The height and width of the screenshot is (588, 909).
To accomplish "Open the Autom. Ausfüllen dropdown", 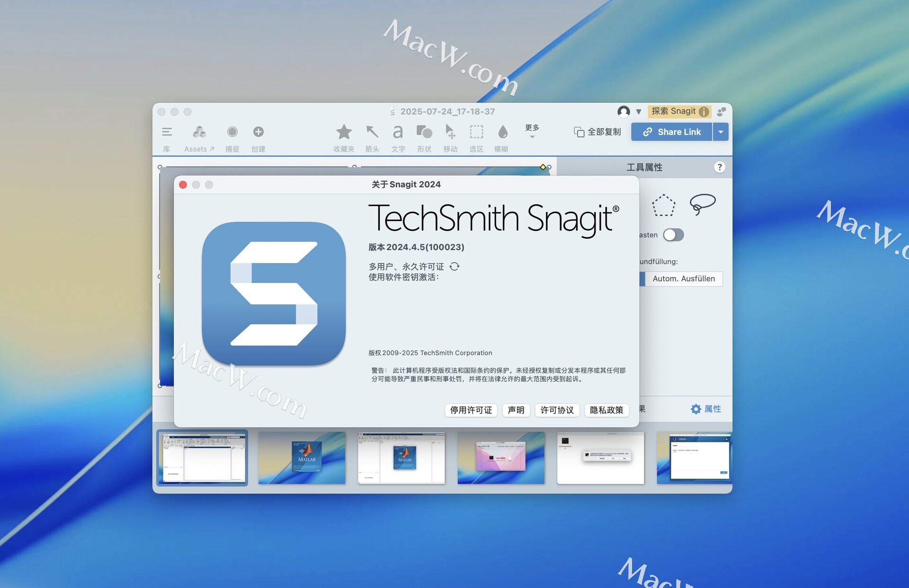I will 683,279.
